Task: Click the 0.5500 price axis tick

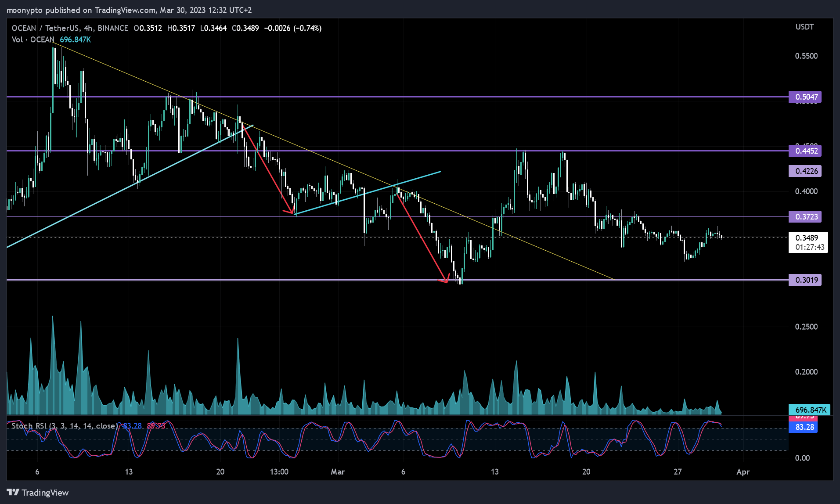Action: pyautogui.click(x=806, y=56)
